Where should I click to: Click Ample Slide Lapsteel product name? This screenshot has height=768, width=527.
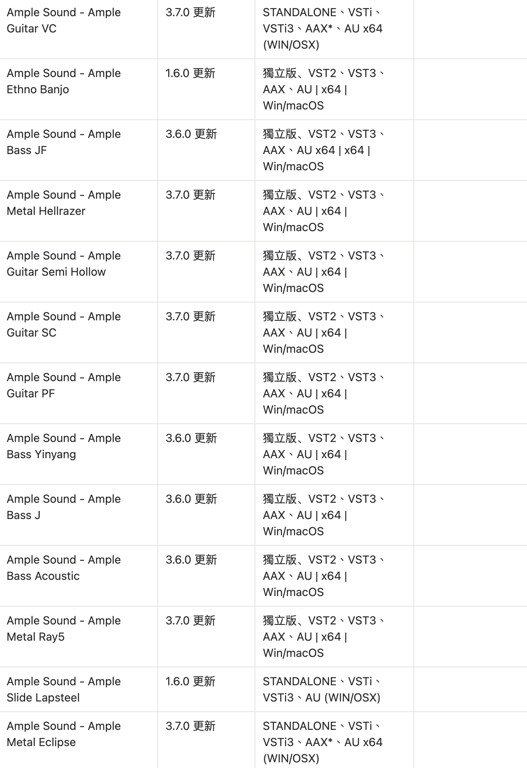pos(64,689)
